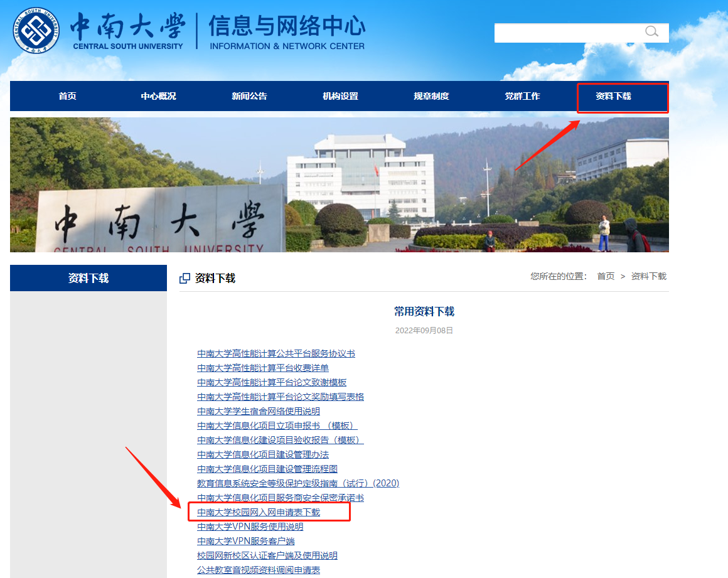Focus the site search input field
The height and width of the screenshot is (578, 728).
pyautogui.click(x=581, y=33)
